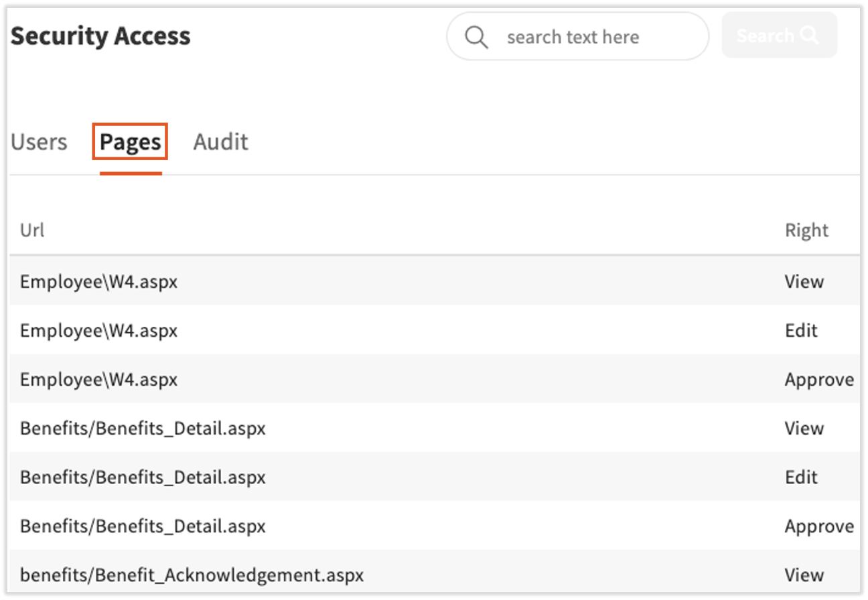Click the Approve right label for Benefits_Detail.aspx

click(820, 526)
